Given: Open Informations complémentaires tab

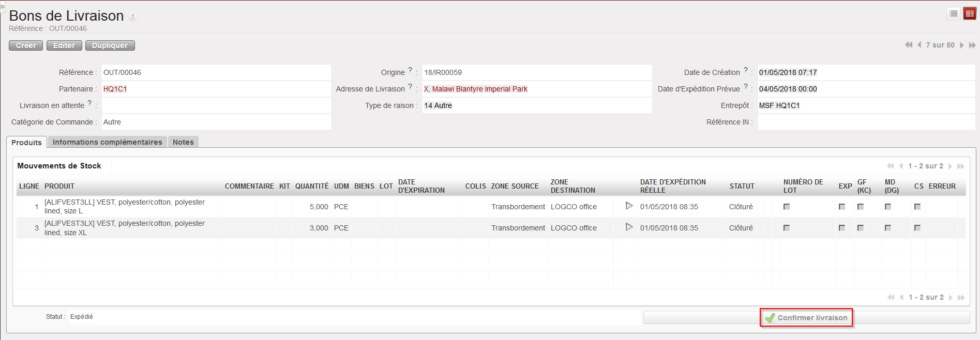Looking at the screenshot, I should [107, 142].
